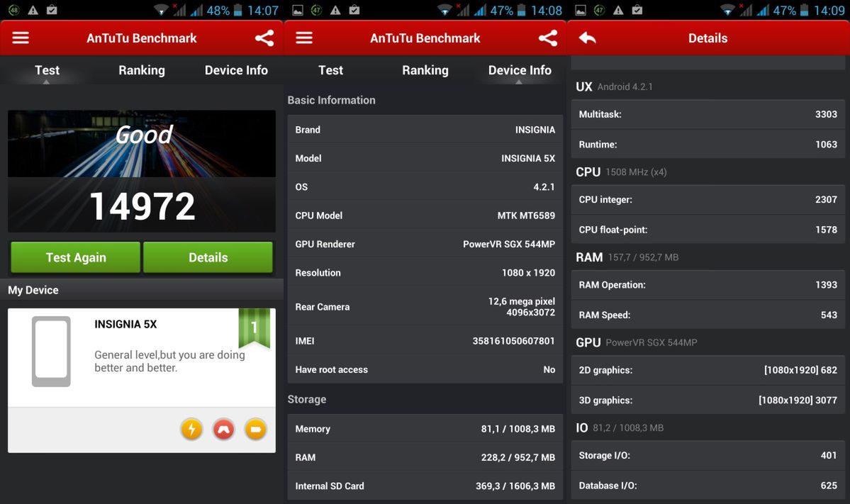Tap Resolution 1080 x 1920 row
This screenshot has width=850, height=504.
pyautogui.click(x=425, y=273)
